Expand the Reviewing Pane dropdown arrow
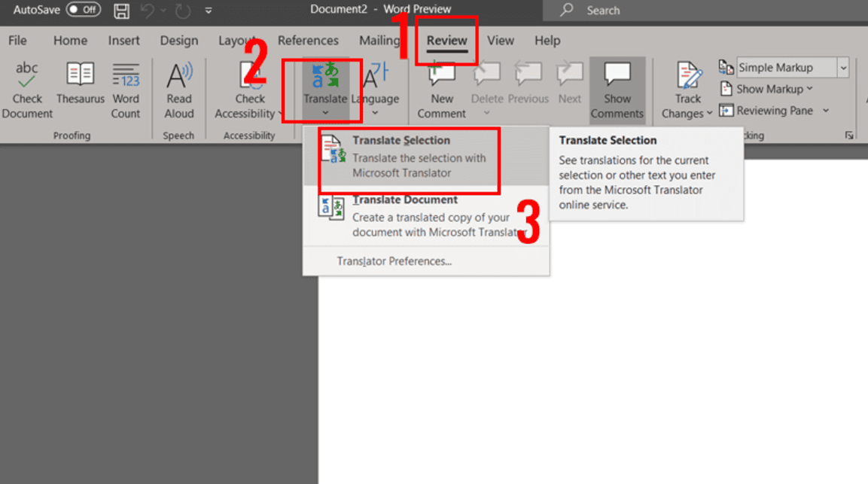 pyautogui.click(x=825, y=110)
